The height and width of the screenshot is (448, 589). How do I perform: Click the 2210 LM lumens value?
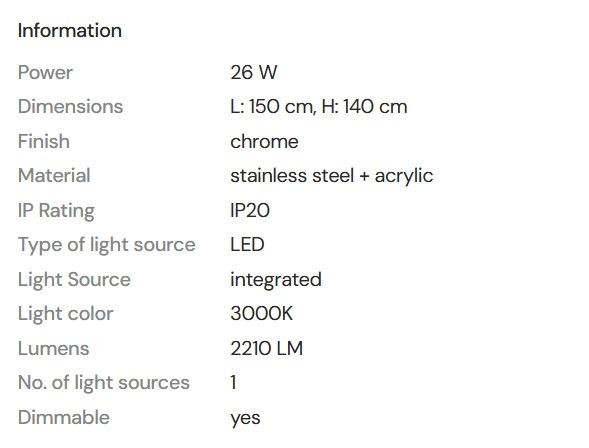(266, 348)
